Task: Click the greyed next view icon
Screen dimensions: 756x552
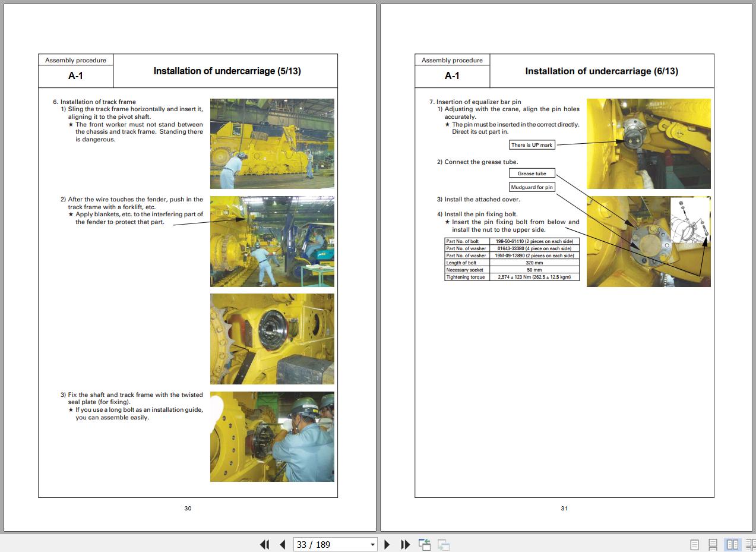Action: pyautogui.click(x=443, y=544)
